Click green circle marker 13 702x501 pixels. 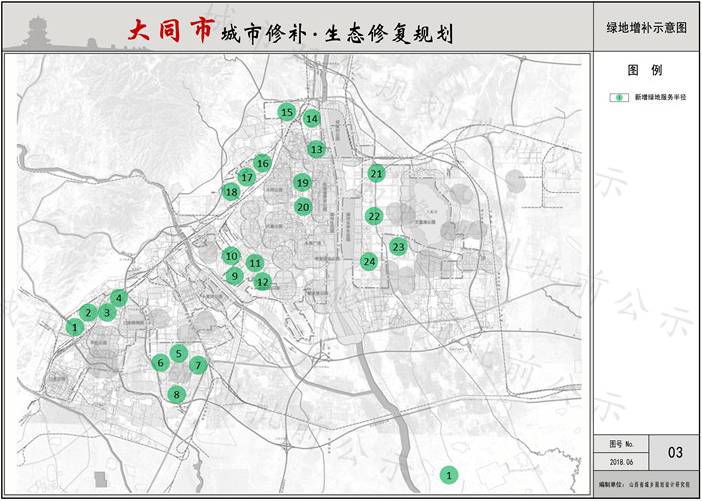point(316,149)
